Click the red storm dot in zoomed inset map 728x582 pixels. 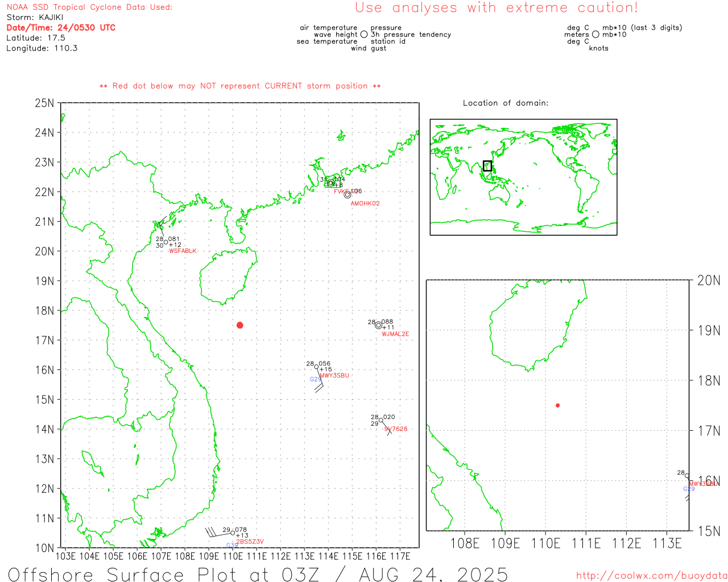(x=558, y=405)
